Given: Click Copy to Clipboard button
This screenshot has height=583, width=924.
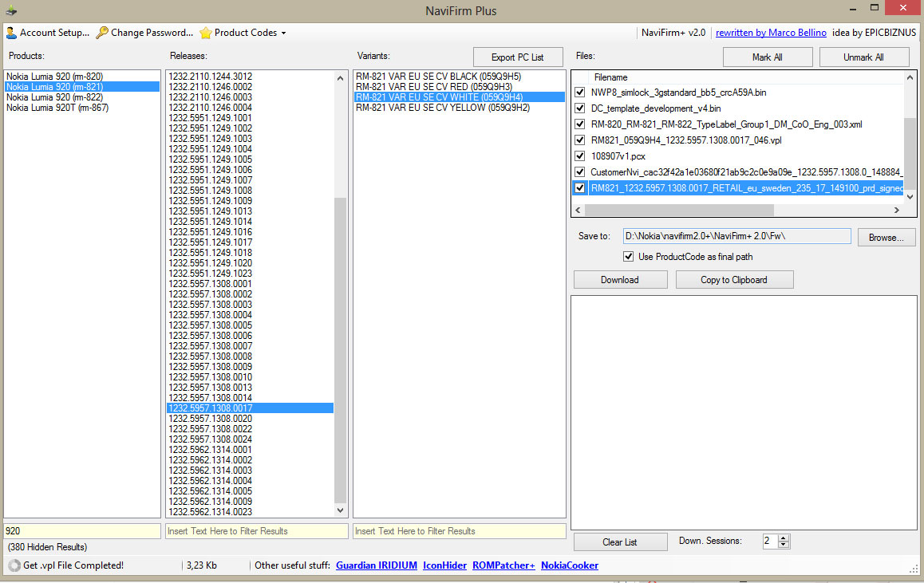Looking at the screenshot, I should [x=734, y=280].
